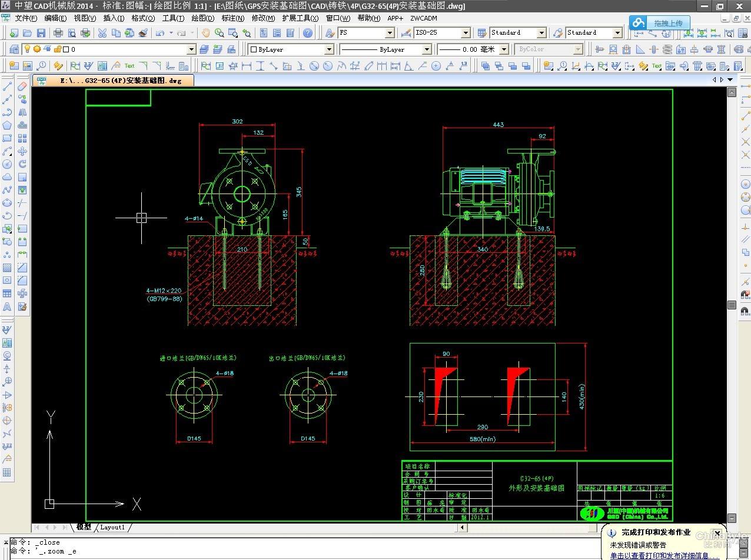Open the table style Standard dropdown
Viewport: 751px width, 560px height.
[x=541, y=33]
